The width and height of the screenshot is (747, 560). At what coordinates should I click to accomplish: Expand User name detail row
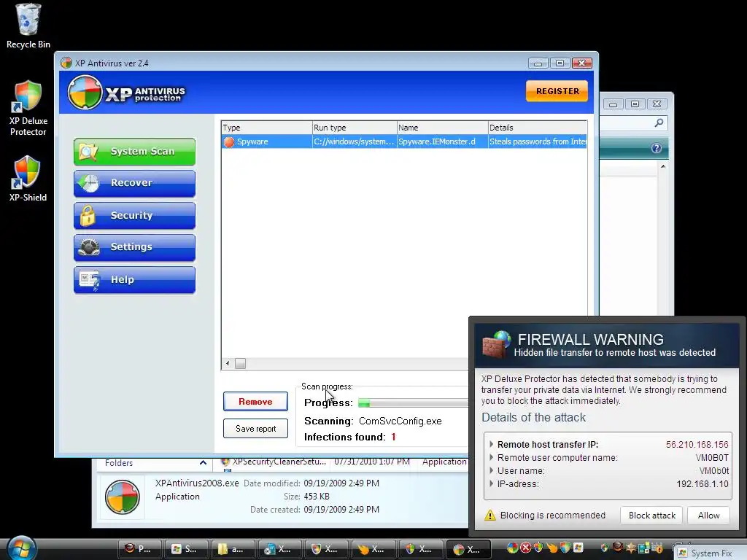(492, 470)
